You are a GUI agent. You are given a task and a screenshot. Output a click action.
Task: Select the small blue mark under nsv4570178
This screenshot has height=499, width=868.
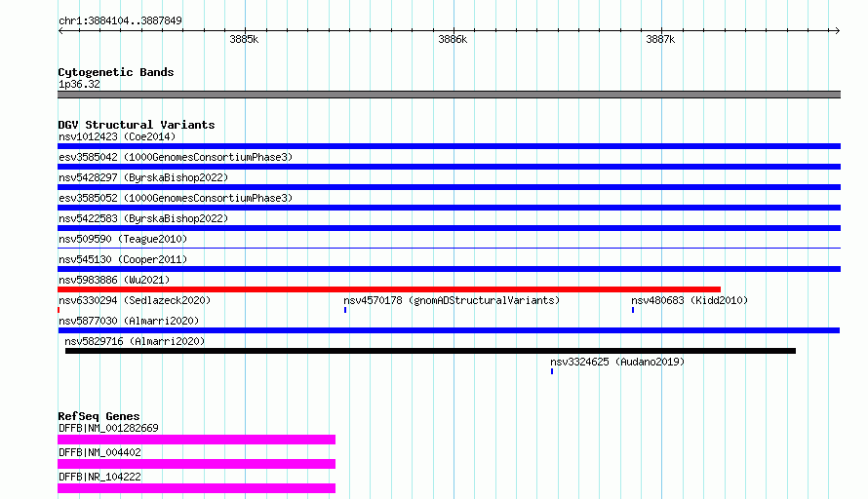click(x=345, y=310)
